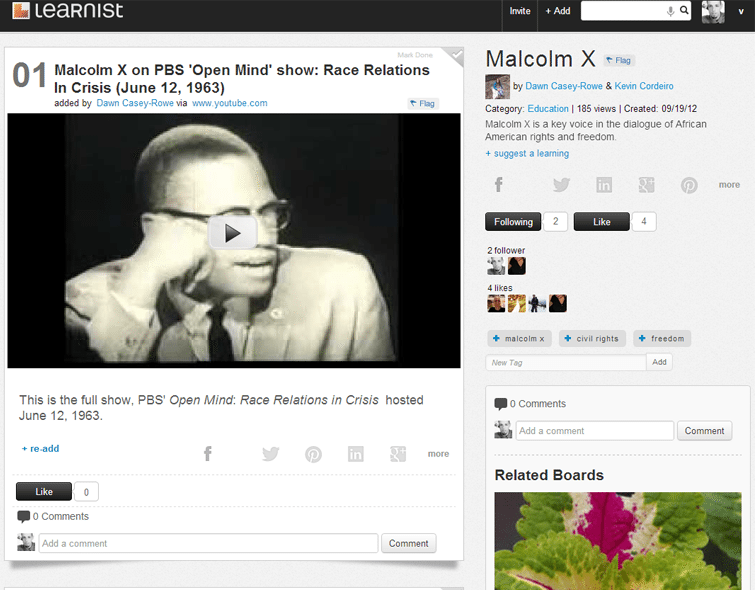Flag the Malcolm X board
The width and height of the screenshot is (755, 590).
pos(619,60)
